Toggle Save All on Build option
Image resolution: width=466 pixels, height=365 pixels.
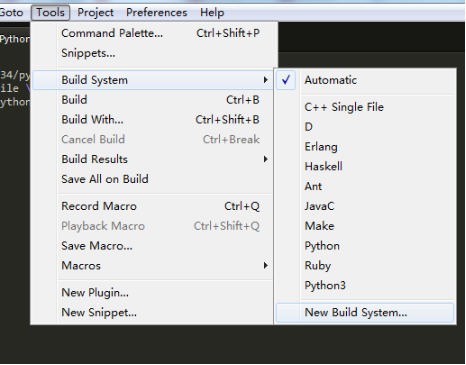(153, 179)
